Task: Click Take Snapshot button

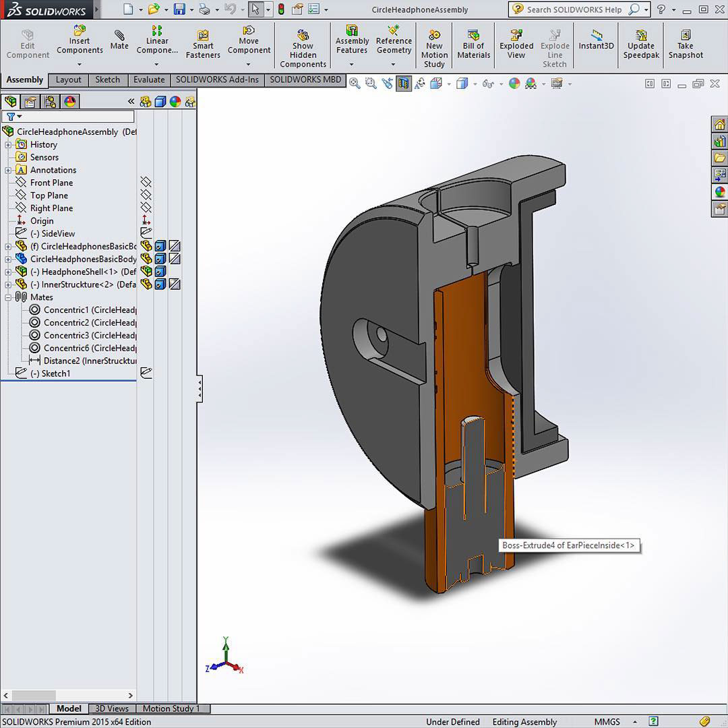Action: click(x=685, y=44)
